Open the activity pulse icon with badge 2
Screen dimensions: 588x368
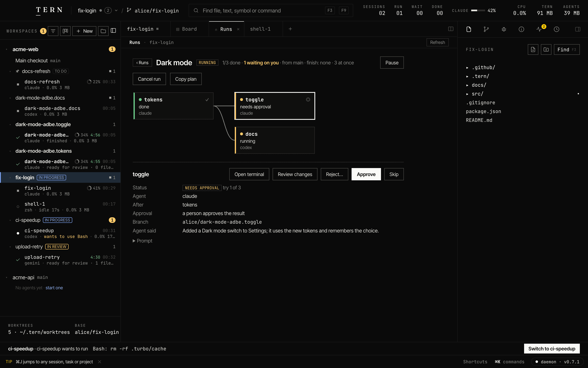pos(539,29)
